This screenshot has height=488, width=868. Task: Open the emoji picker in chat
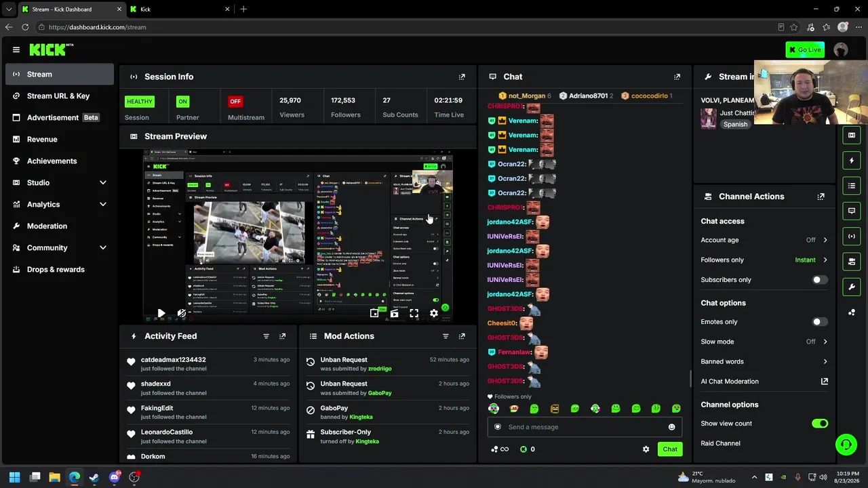(x=671, y=427)
